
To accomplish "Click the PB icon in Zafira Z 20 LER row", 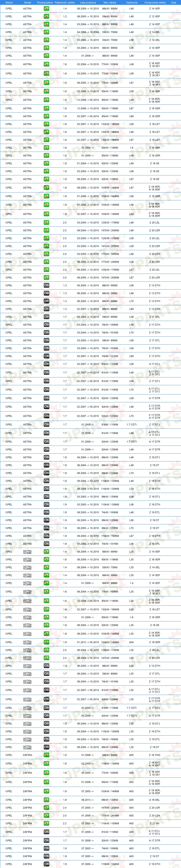I will click(x=46, y=808).
